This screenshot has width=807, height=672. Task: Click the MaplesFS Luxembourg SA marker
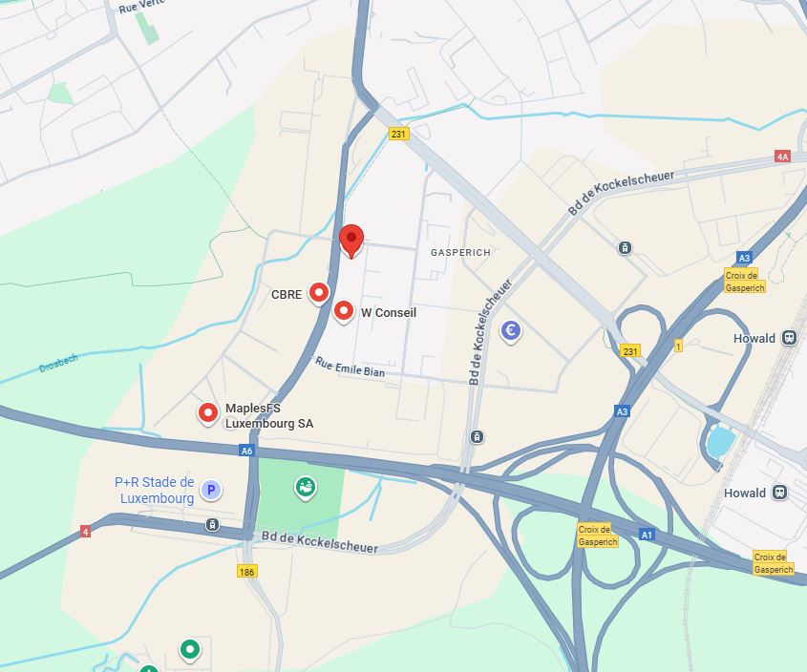coord(208,413)
